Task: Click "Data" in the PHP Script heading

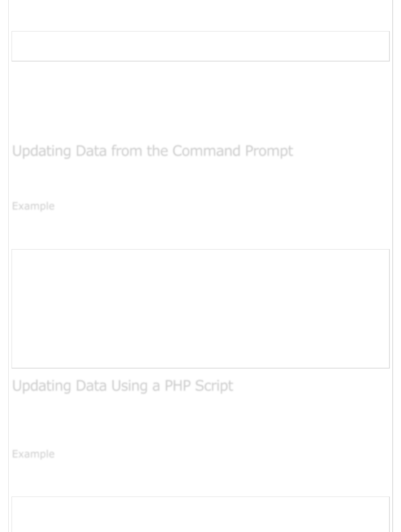Action: pos(91,386)
